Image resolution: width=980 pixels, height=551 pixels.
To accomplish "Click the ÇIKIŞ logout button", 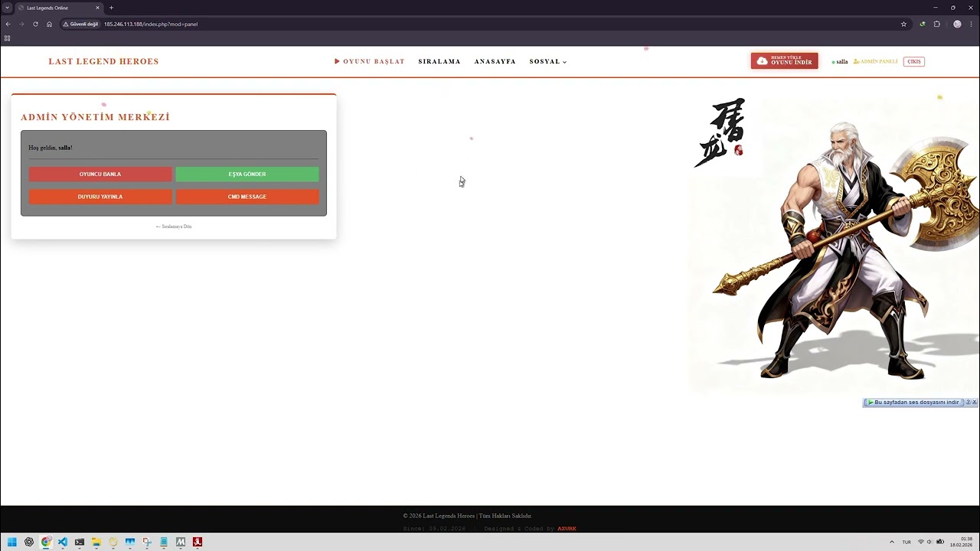I will [x=914, y=61].
